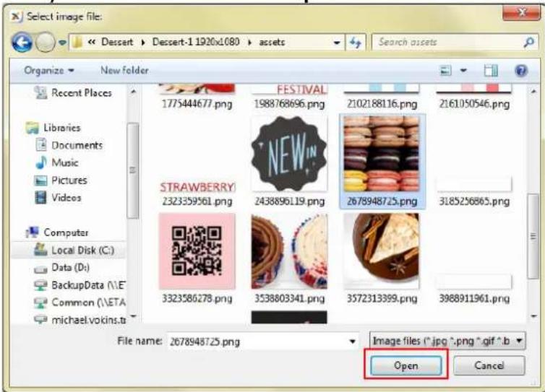Click the Open button
The width and height of the screenshot is (545, 392).
(406, 365)
